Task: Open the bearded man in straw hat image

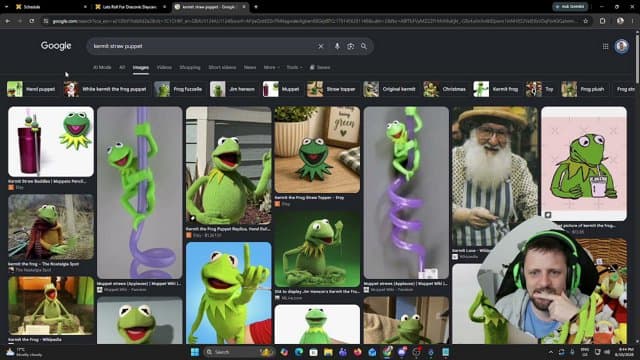Action: [495, 176]
